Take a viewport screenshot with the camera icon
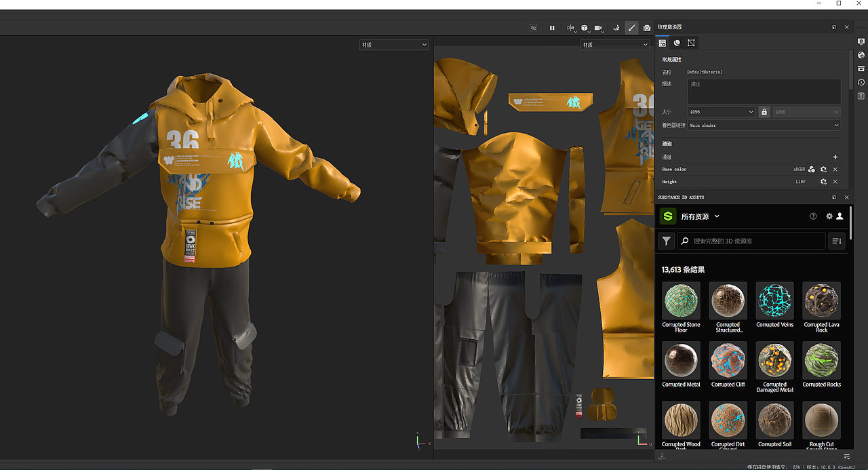Image resolution: width=868 pixels, height=470 pixels. pos(647,28)
